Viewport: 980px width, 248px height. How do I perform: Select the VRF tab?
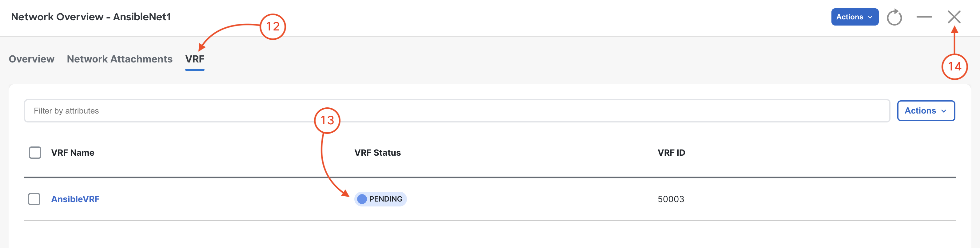click(195, 59)
